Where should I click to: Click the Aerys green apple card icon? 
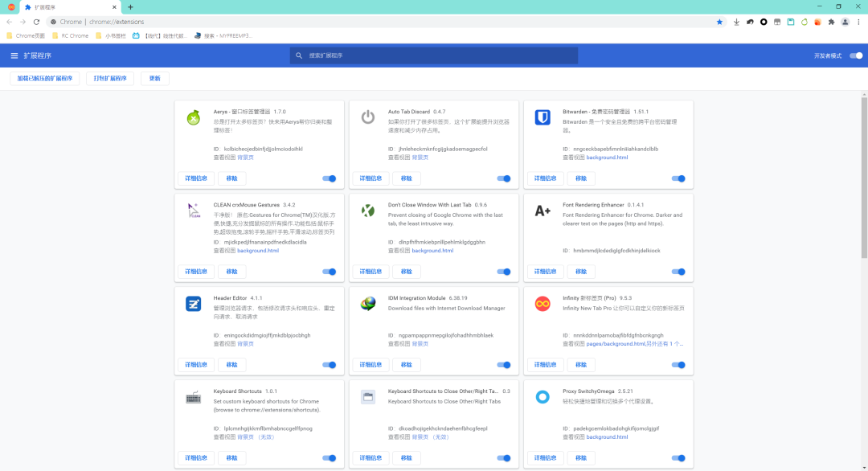[193, 117]
